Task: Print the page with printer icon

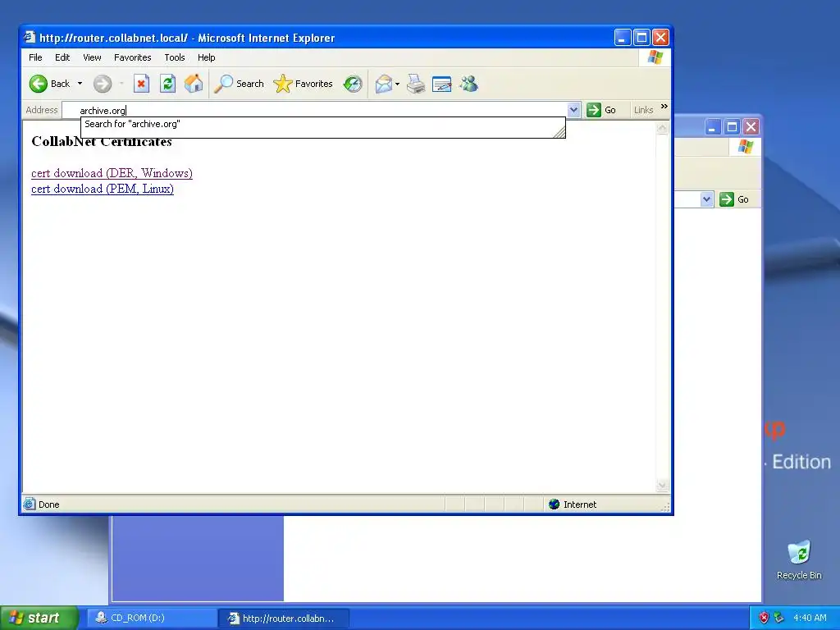Action: [x=416, y=84]
